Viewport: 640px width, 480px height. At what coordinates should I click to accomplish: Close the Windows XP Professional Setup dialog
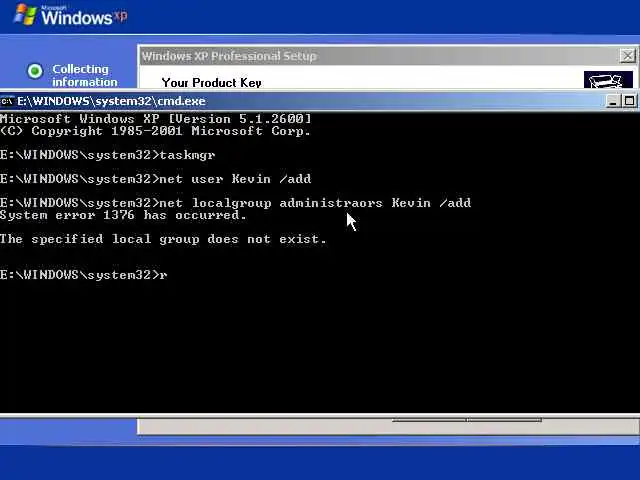tap(627, 56)
